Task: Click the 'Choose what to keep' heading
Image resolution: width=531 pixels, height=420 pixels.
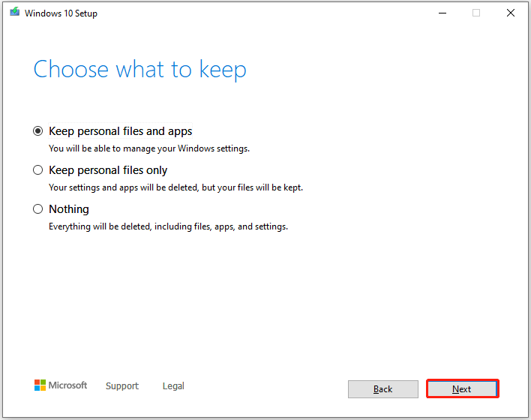Action: (139, 70)
